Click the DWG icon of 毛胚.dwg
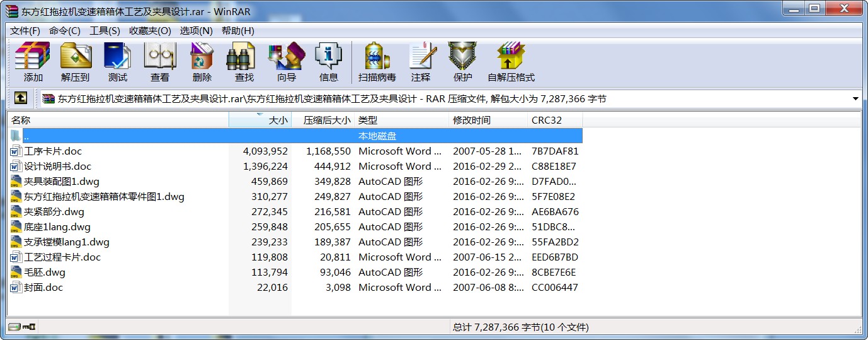The image size is (868, 340). [16, 273]
